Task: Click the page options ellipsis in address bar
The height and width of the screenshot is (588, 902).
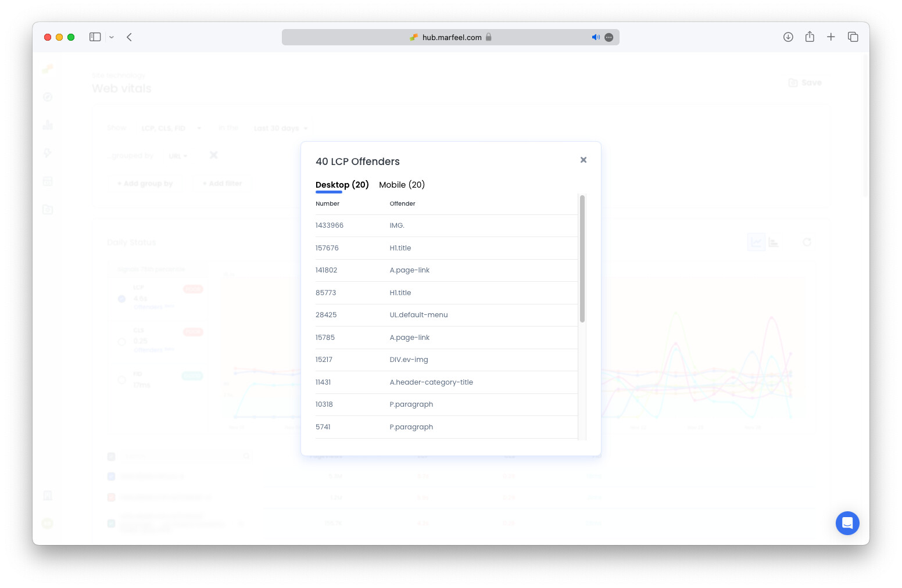Action: click(x=609, y=37)
